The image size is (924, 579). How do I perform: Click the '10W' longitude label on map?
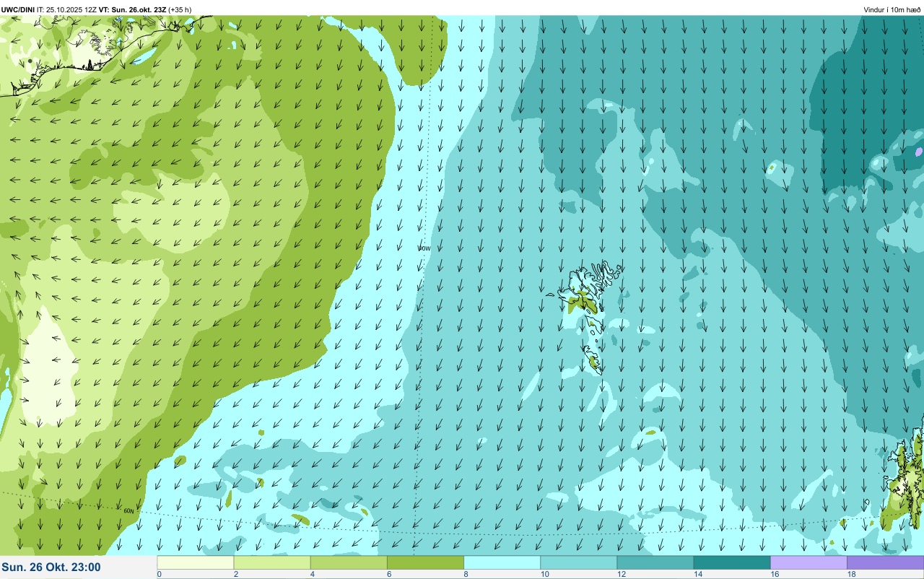point(424,248)
